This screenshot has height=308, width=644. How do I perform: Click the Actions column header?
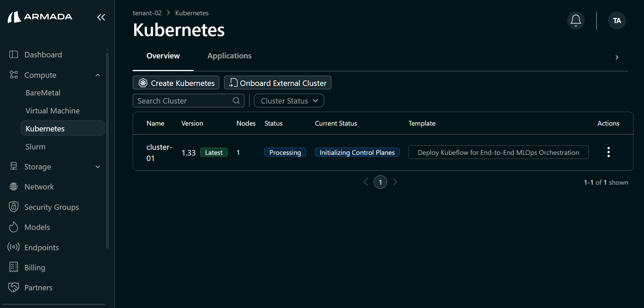[608, 123]
